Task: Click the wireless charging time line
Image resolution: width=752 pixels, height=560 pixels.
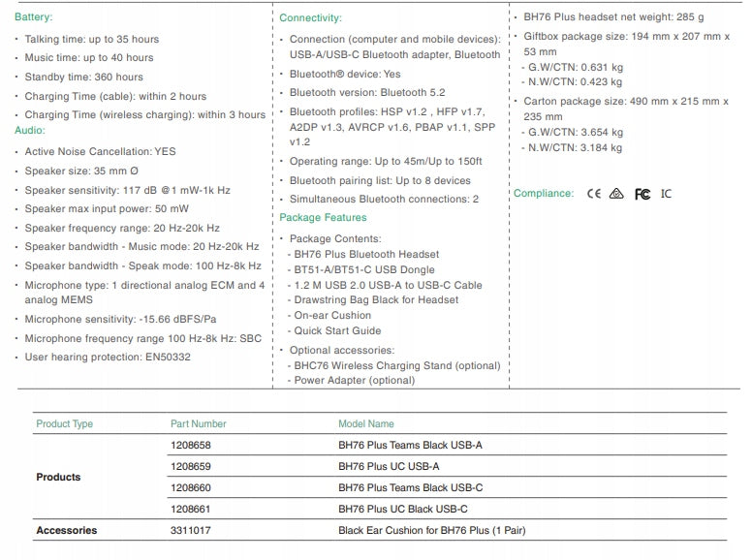Action: [x=144, y=115]
